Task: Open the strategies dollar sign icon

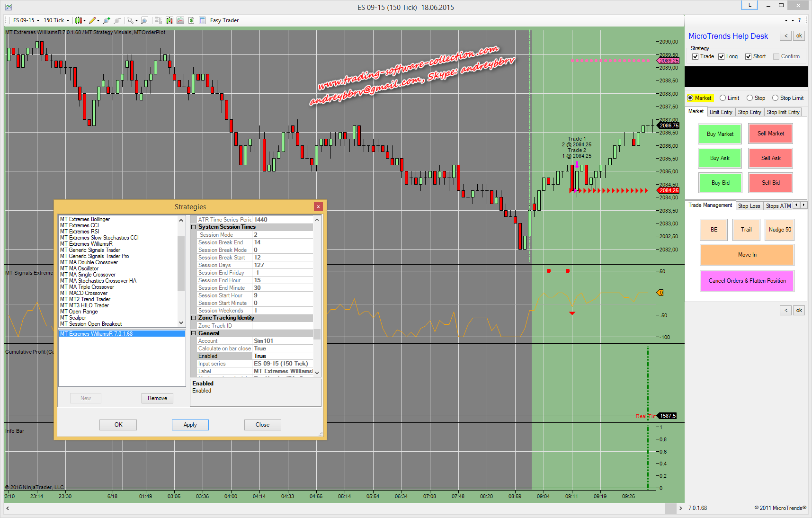Action: click(191, 20)
